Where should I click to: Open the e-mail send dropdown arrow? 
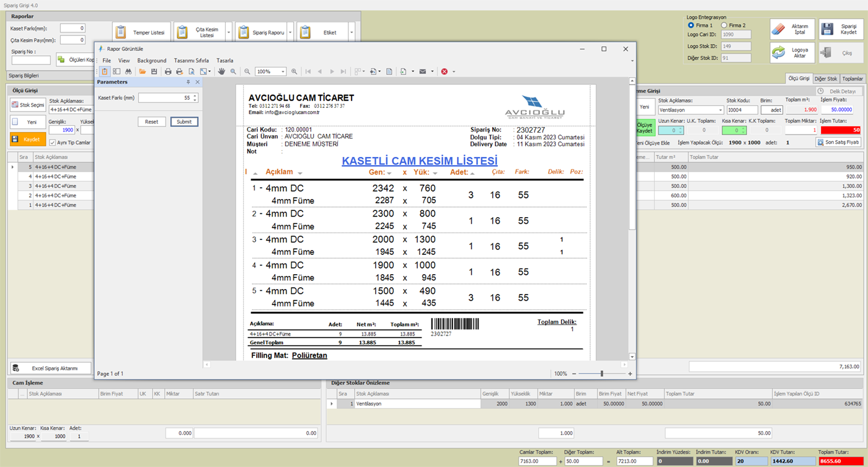tap(432, 71)
